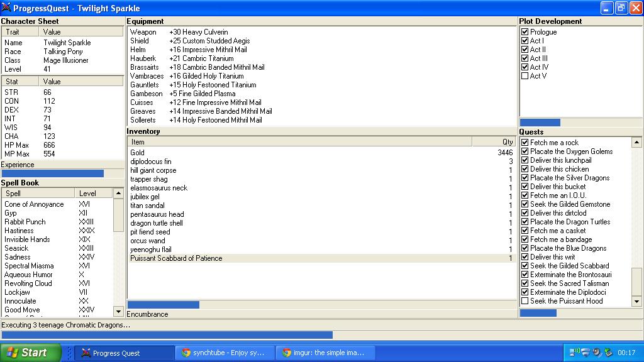This screenshot has height=362, width=644.
Task: Click the Class Mage Illusioner row
Action: click(62, 60)
